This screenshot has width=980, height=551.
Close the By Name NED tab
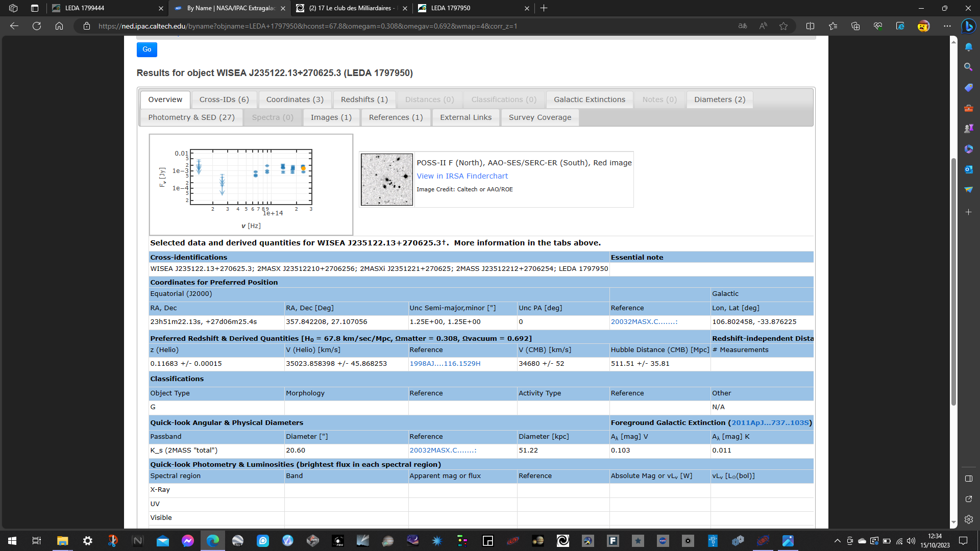coord(283,8)
